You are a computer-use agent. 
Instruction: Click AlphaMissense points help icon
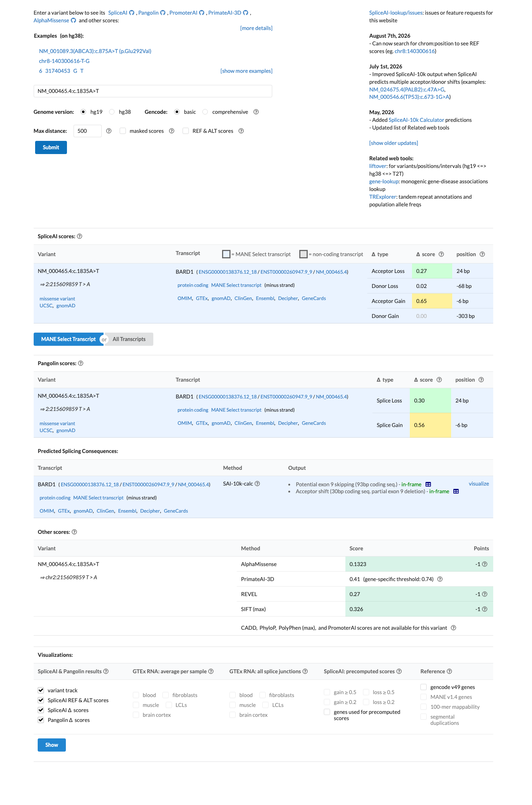click(485, 564)
